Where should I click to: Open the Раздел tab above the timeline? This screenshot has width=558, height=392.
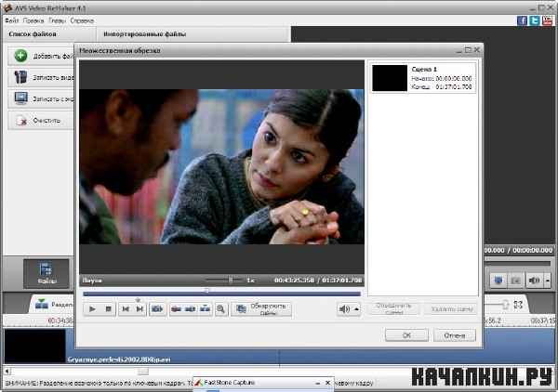pyautogui.click(x=53, y=304)
